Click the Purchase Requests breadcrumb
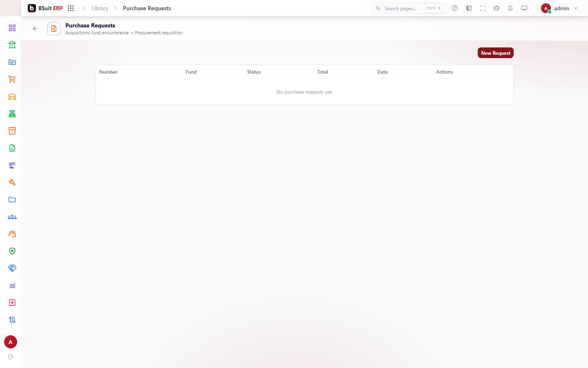The image size is (588, 368). [147, 8]
